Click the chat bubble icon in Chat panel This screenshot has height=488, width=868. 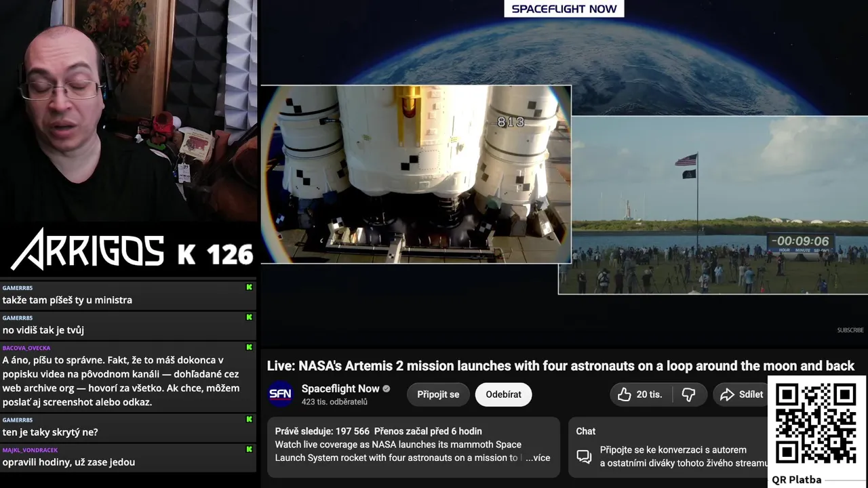(584, 456)
